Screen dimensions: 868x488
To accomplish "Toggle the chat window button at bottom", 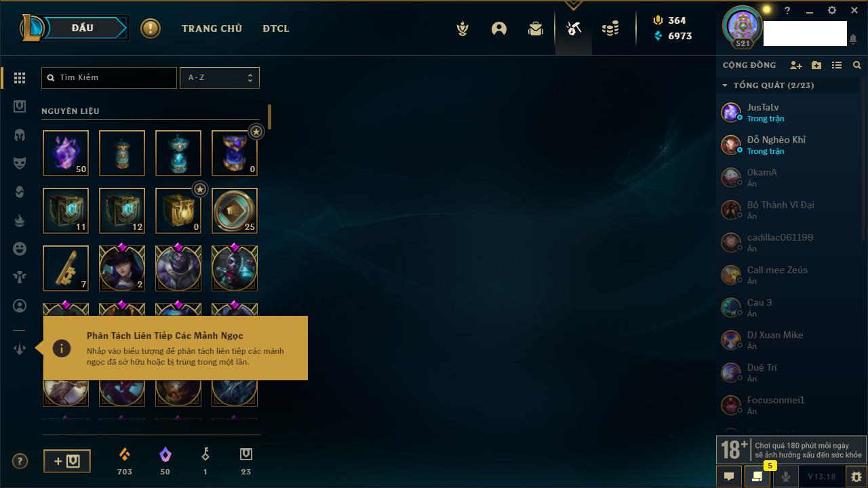I will tap(729, 476).
